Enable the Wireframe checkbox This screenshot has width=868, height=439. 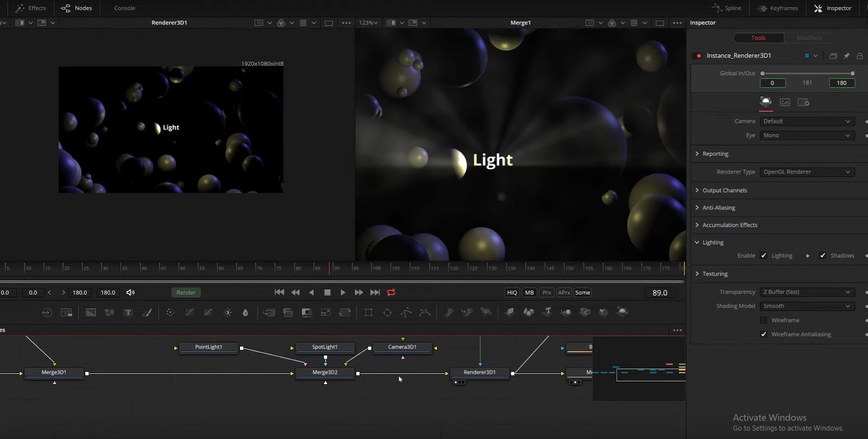tap(764, 320)
